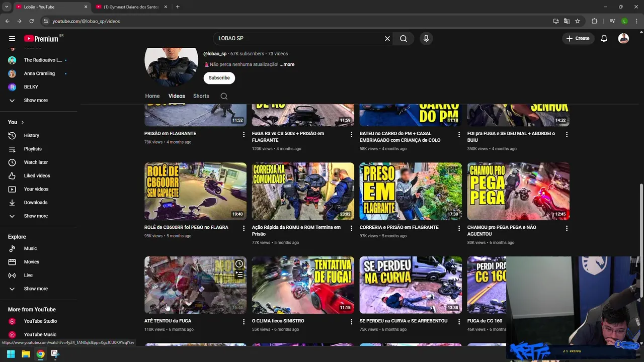Open options for FuGA R3 vs CB 500x video

pos(351,134)
